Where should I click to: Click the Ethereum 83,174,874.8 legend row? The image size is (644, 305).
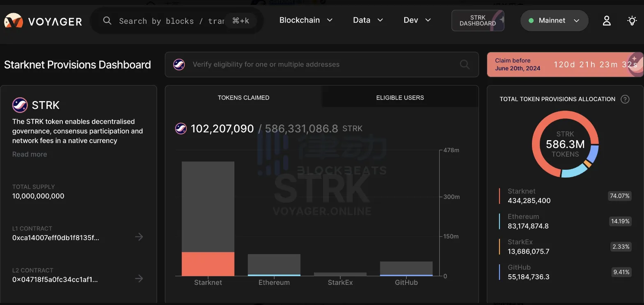pos(565,222)
